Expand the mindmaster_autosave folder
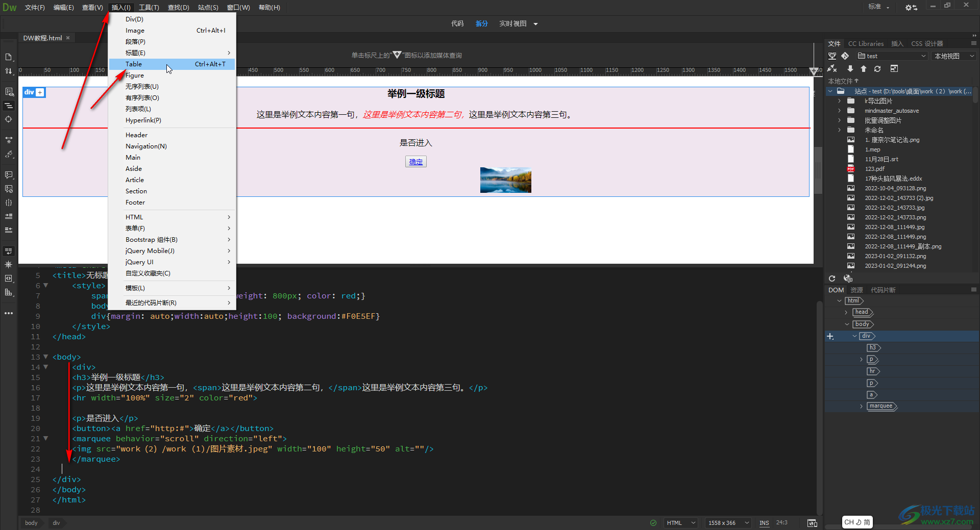Viewport: 980px width, 530px height. pos(839,111)
